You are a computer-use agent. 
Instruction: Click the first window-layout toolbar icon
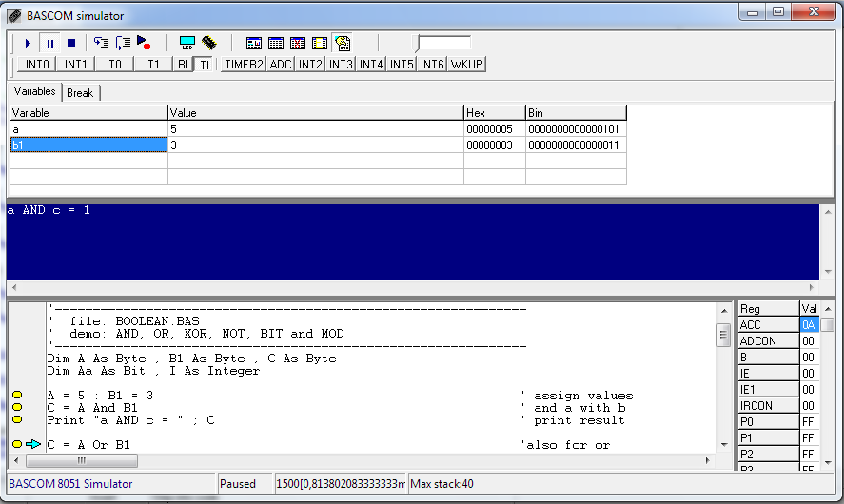click(x=254, y=43)
